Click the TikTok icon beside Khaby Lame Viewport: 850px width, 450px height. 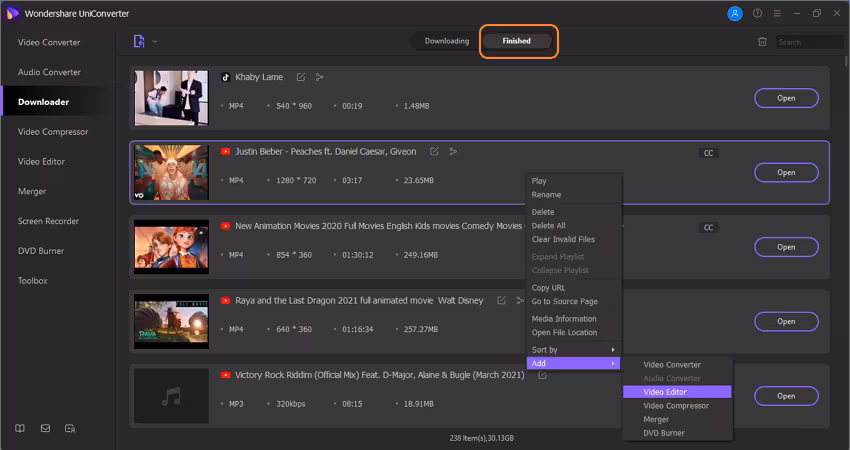(226, 77)
